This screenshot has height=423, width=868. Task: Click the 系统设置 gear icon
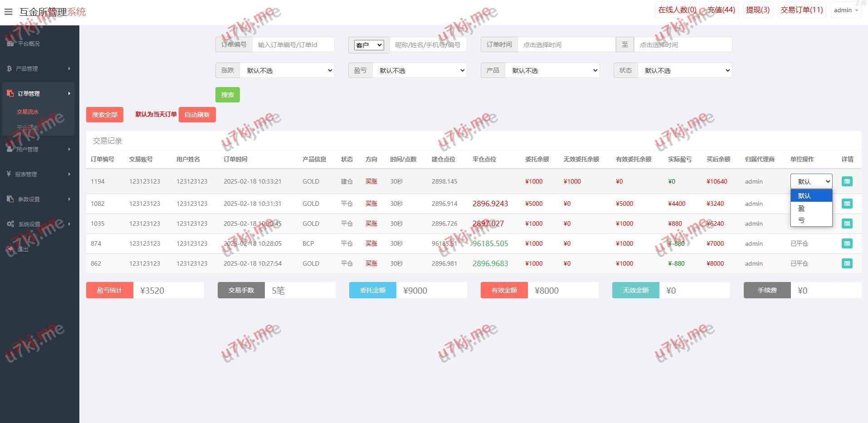click(x=10, y=224)
